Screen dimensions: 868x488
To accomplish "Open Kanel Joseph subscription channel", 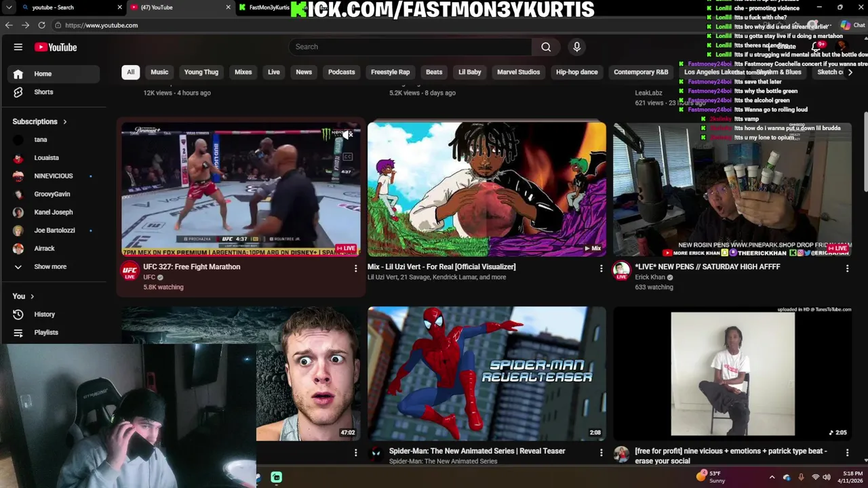I will tap(53, 212).
